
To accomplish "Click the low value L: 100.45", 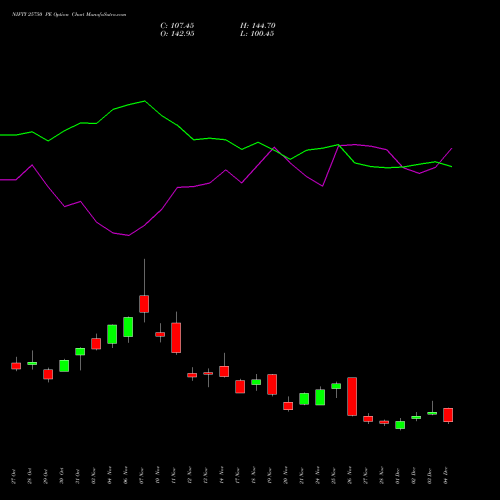I will tap(257, 34).
